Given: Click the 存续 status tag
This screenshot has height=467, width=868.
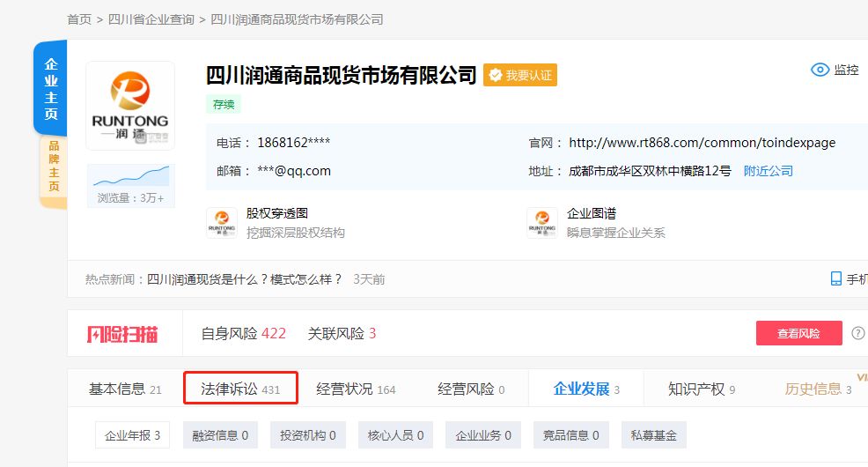Looking at the screenshot, I should tap(224, 104).
